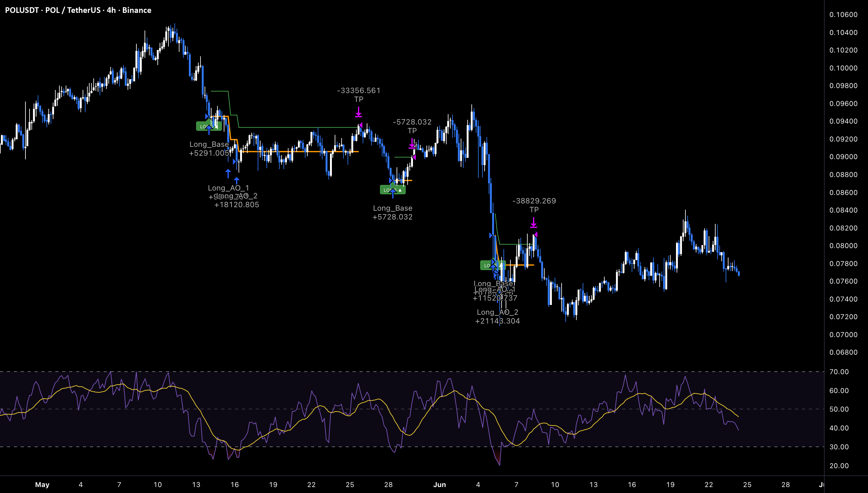Screen dimensions: 868x493
Task: Click the 0.07000 price axis label
Action: pyautogui.click(x=843, y=335)
